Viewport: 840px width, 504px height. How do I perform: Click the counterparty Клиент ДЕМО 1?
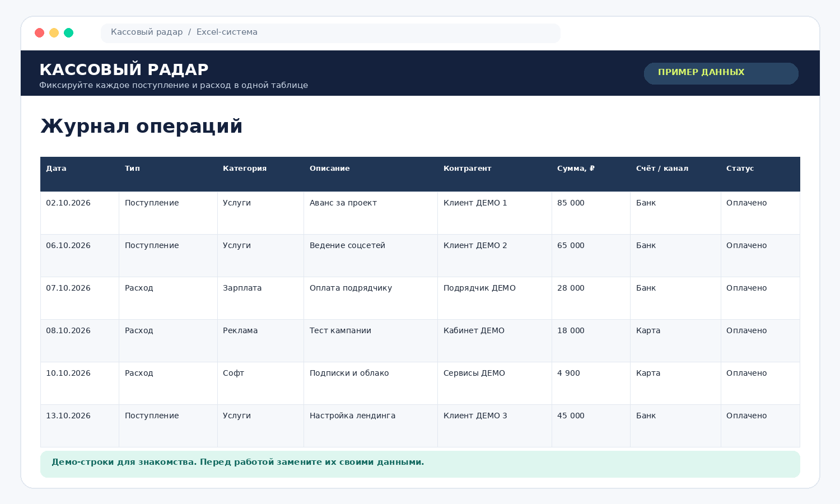(x=494, y=213)
